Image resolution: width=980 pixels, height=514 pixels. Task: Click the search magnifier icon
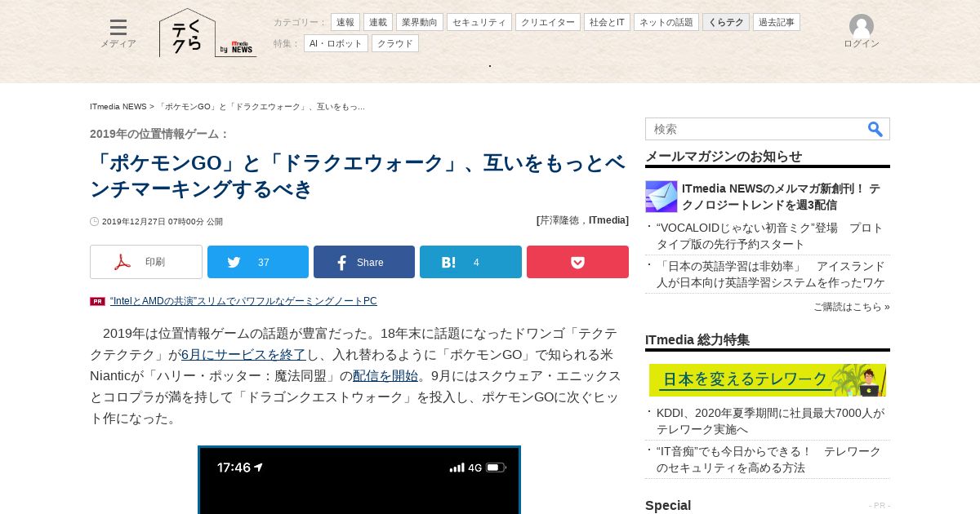[x=875, y=129]
